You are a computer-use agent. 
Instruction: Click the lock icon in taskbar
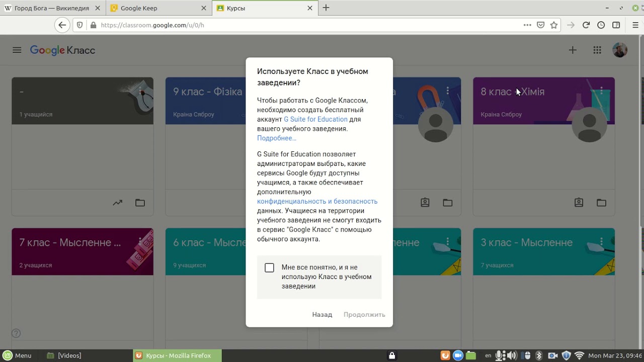click(392, 355)
